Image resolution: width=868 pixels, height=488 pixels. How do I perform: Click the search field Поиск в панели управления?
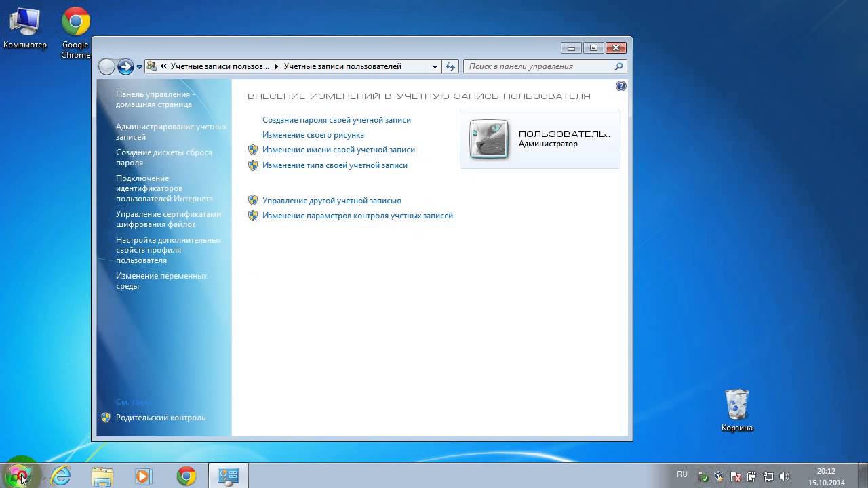pyautogui.click(x=538, y=66)
